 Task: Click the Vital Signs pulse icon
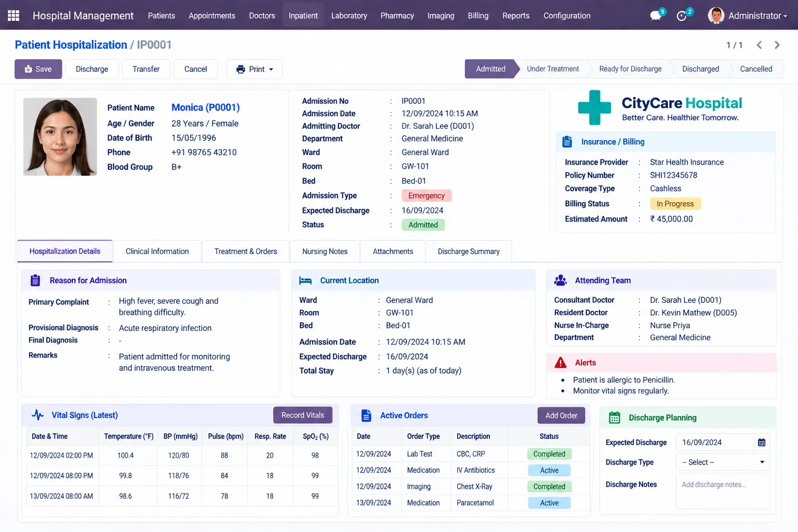[x=37, y=415]
